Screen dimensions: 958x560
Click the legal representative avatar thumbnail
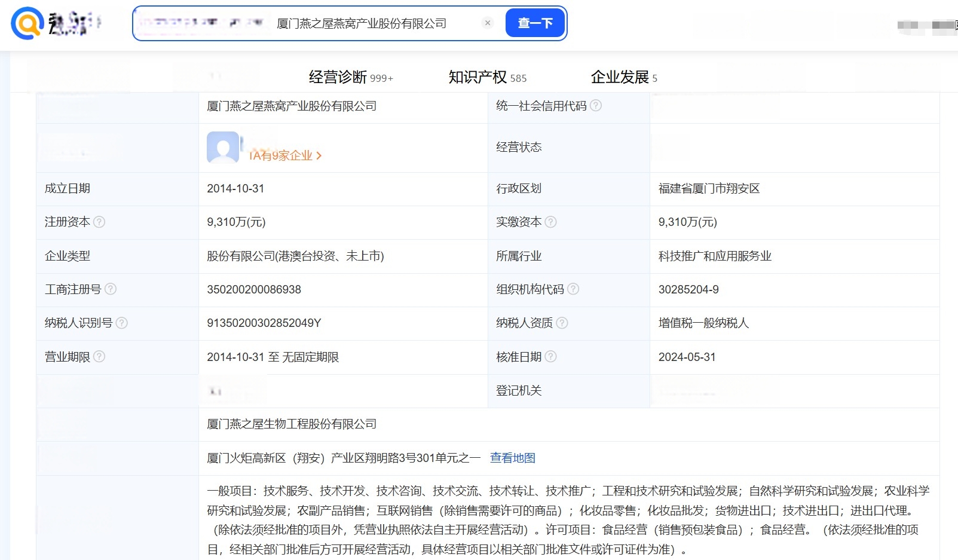(223, 147)
